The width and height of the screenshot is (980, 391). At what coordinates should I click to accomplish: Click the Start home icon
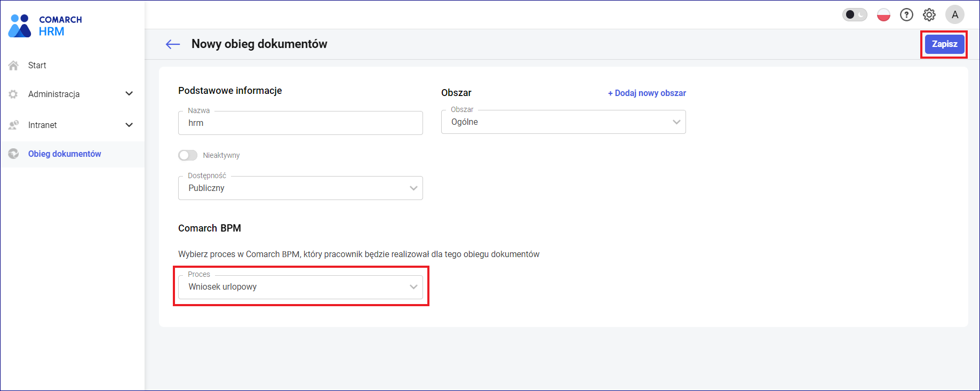pyautogui.click(x=14, y=66)
